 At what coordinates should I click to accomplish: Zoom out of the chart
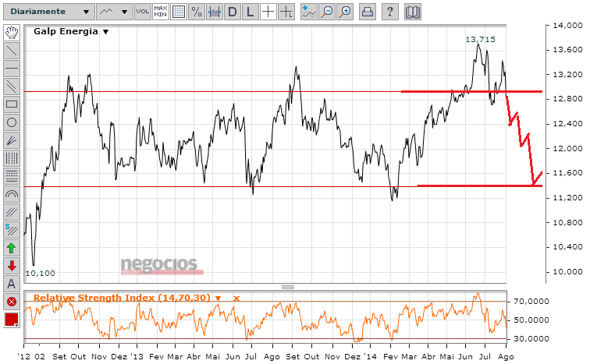pyautogui.click(x=326, y=12)
